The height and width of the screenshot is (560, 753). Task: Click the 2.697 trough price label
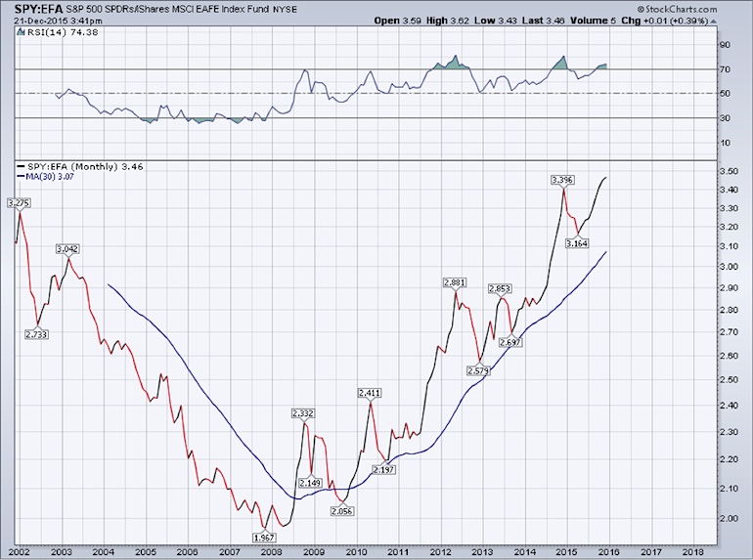tap(510, 342)
